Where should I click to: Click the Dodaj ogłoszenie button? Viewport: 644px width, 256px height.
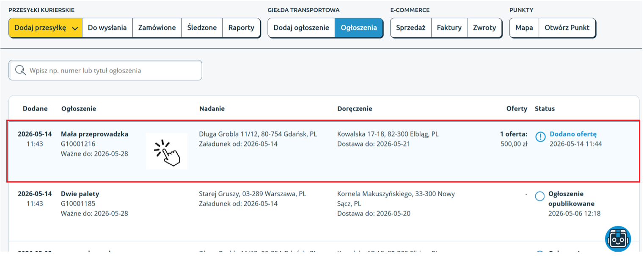301,28
